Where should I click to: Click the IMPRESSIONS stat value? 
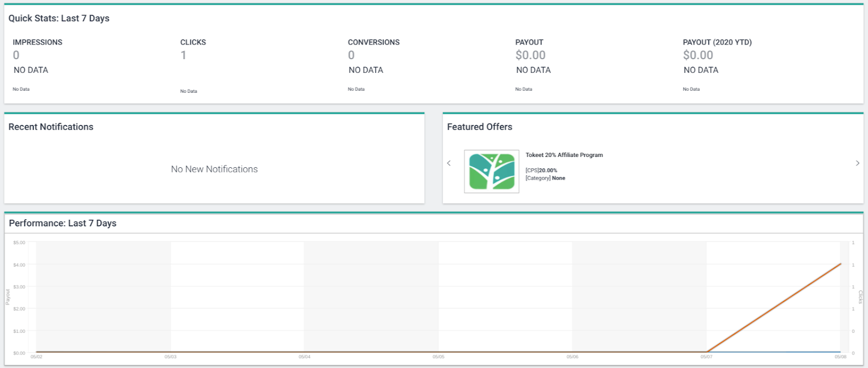point(16,55)
